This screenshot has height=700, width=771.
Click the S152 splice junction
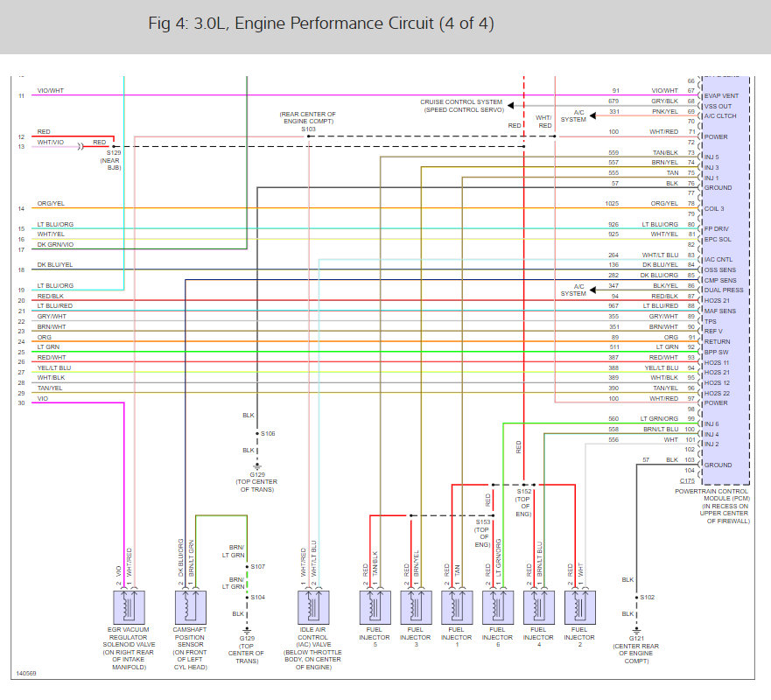(x=524, y=485)
